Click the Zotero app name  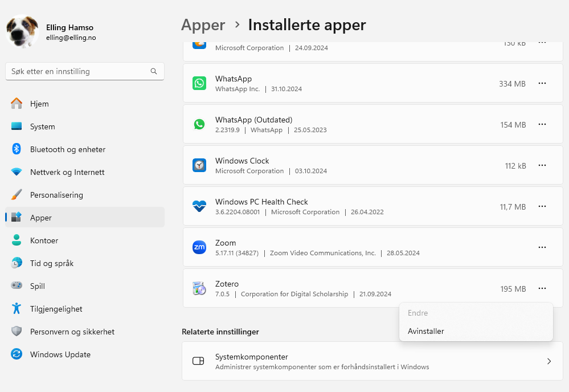[227, 284]
